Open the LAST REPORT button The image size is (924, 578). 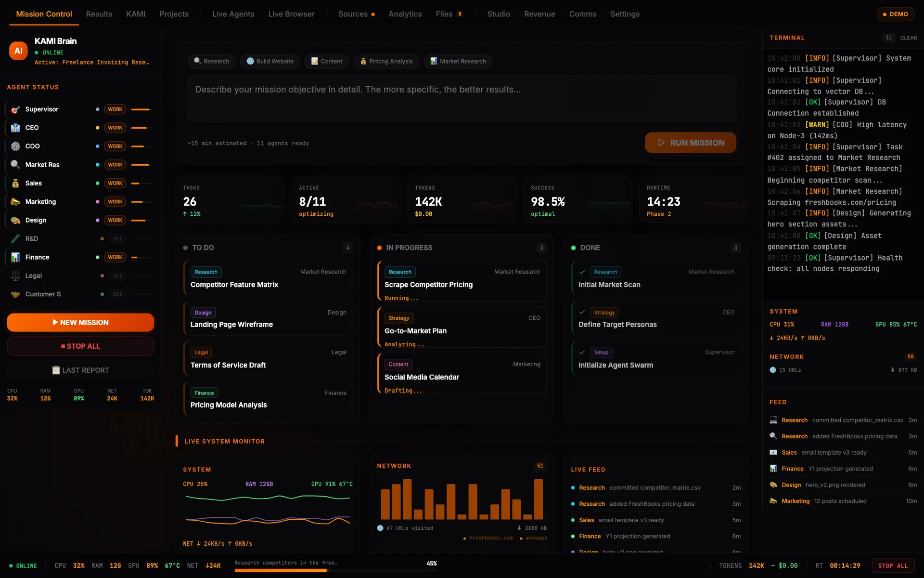(80, 370)
